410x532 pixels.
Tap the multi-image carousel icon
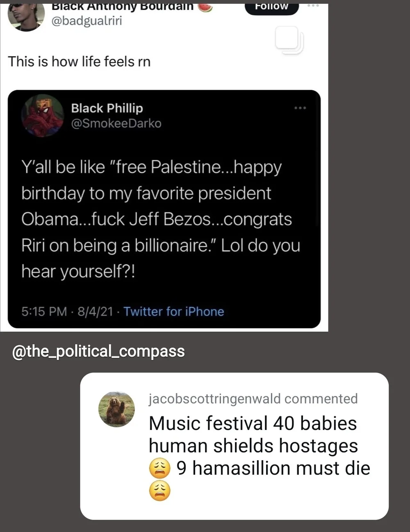coord(289,40)
